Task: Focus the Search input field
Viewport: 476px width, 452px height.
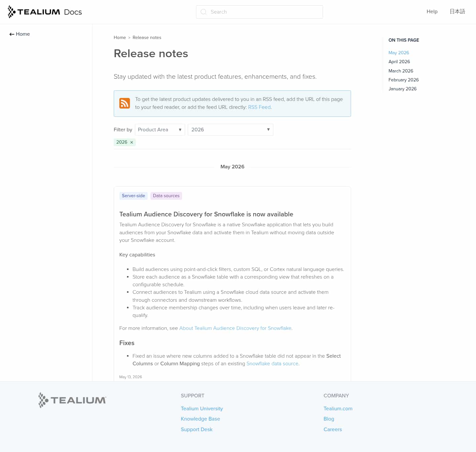Action: coord(259,12)
